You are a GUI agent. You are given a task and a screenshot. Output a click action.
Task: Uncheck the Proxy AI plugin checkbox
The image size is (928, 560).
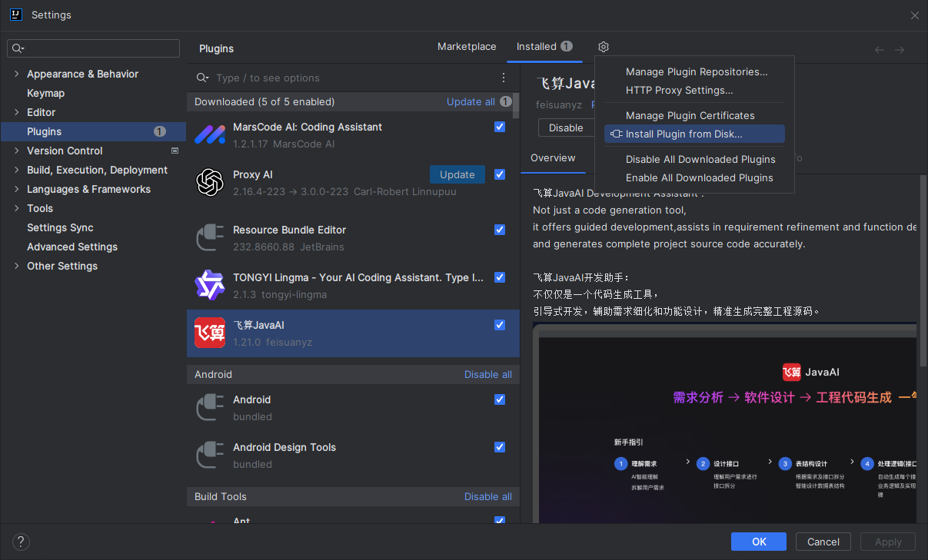point(500,174)
